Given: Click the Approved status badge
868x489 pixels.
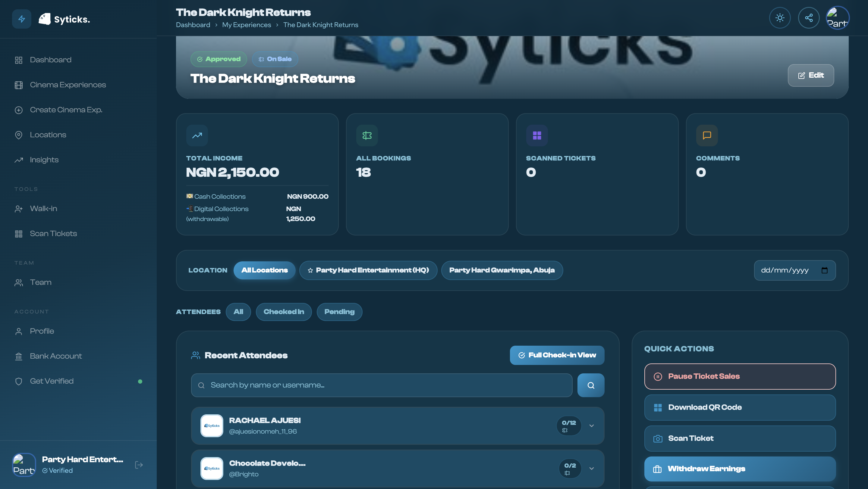Looking at the screenshot, I should 219,59.
